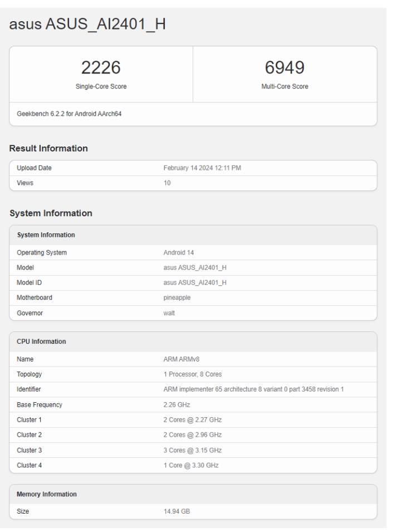The height and width of the screenshot is (532, 406).
Task: Click the single-core score 2226
Action: [x=101, y=69]
